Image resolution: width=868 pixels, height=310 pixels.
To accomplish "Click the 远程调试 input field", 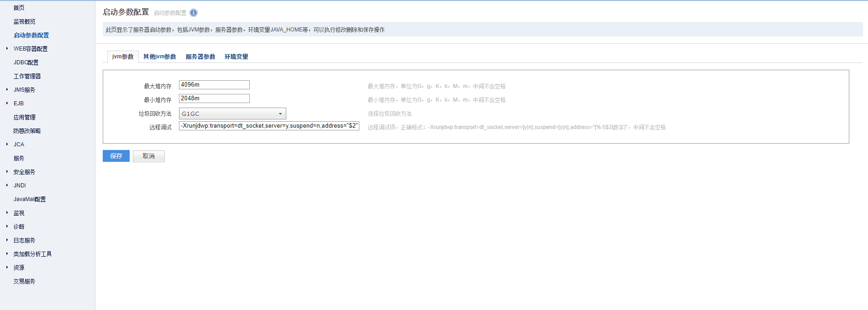I will pyautogui.click(x=269, y=126).
